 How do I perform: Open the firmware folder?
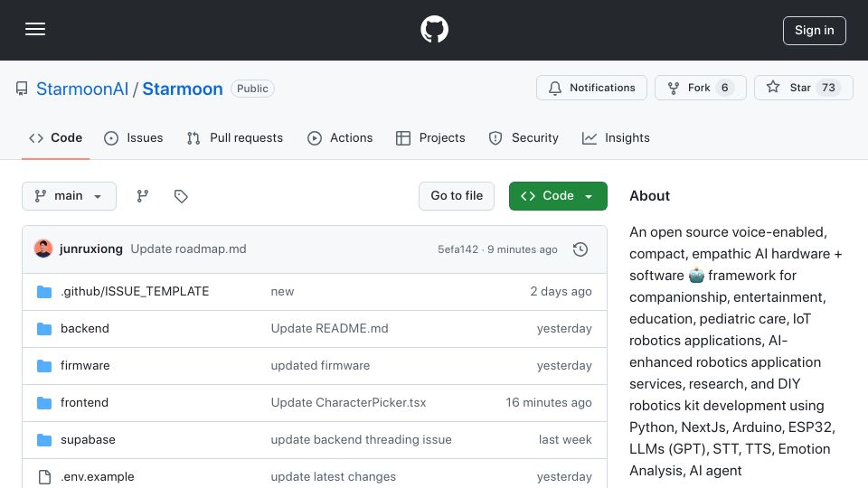pyautogui.click(x=85, y=366)
